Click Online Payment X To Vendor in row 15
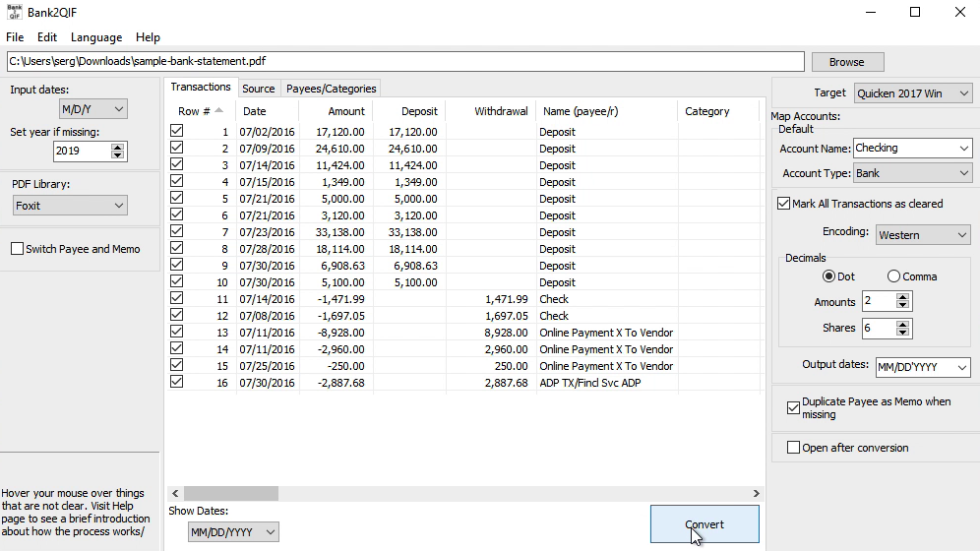 (606, 366)
